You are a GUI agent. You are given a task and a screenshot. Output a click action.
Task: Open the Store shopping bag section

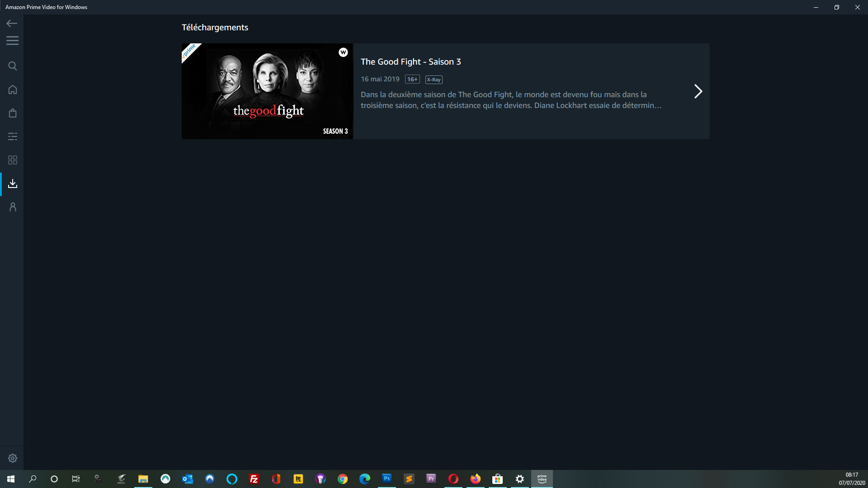click(13, 113)
